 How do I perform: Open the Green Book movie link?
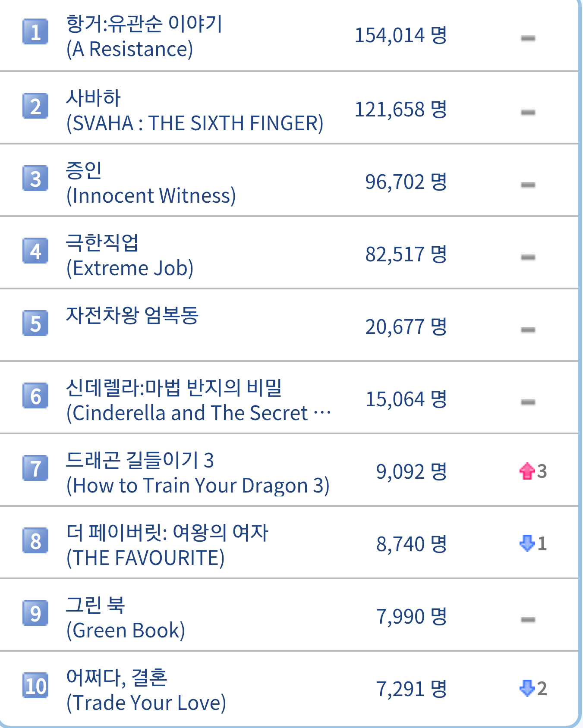[125, 618]
